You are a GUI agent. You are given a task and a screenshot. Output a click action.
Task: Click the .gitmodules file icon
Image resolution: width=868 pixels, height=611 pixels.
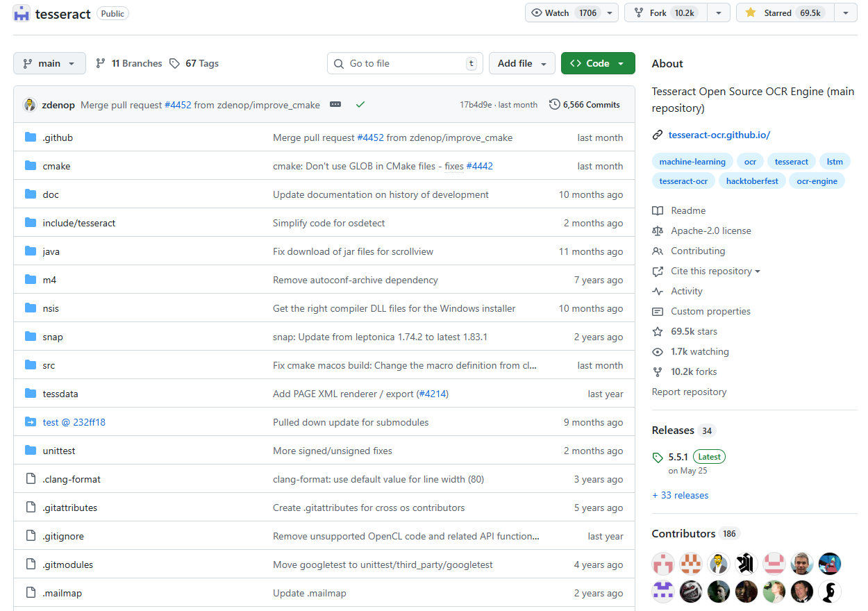click(31, 564)
